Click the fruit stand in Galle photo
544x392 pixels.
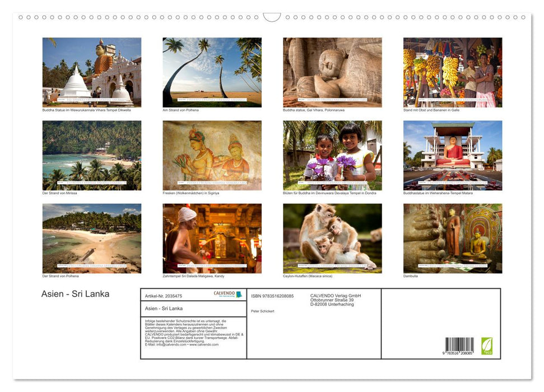(x=452, y=72)
